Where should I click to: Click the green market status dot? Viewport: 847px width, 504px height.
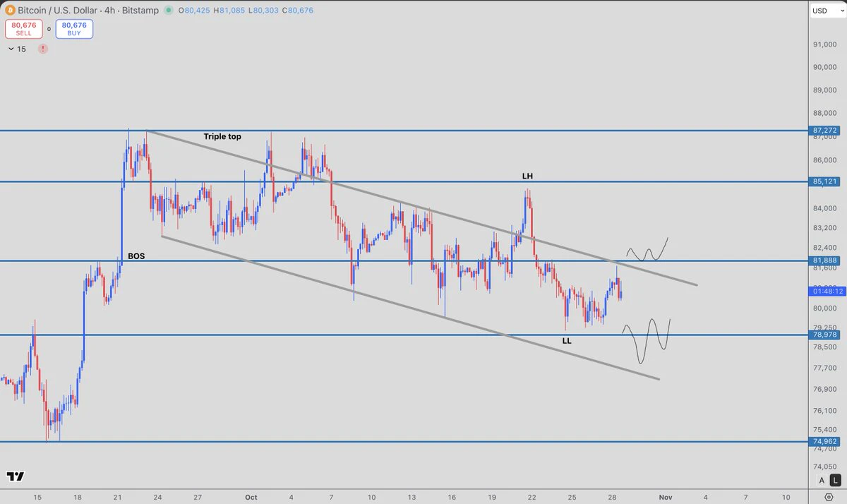click(168, 11)
